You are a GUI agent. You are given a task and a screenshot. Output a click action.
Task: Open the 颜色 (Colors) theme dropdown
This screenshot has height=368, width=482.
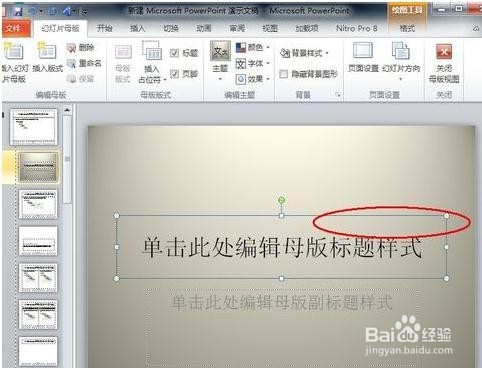(x=253, y=48)
